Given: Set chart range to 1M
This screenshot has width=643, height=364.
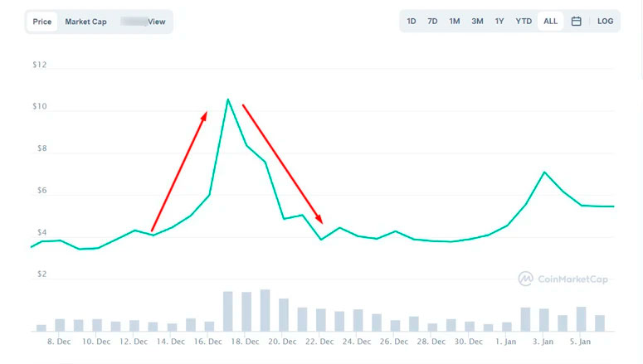Looking at the screenshot, I should (455, 21).
